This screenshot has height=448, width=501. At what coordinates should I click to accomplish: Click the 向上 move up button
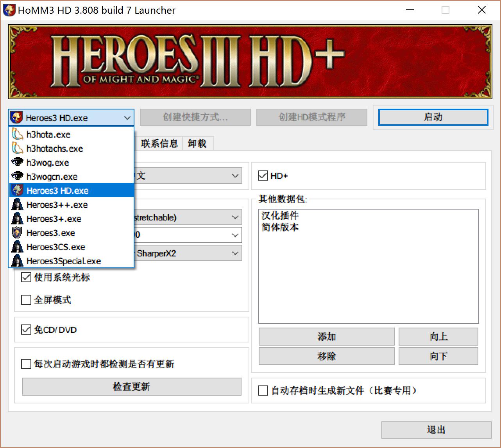tap(438, 337)
